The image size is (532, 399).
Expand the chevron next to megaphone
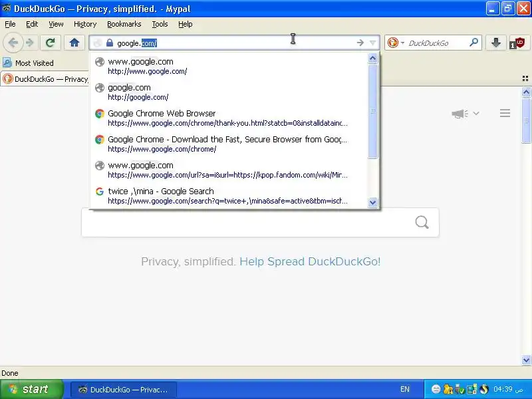[476, 113]
